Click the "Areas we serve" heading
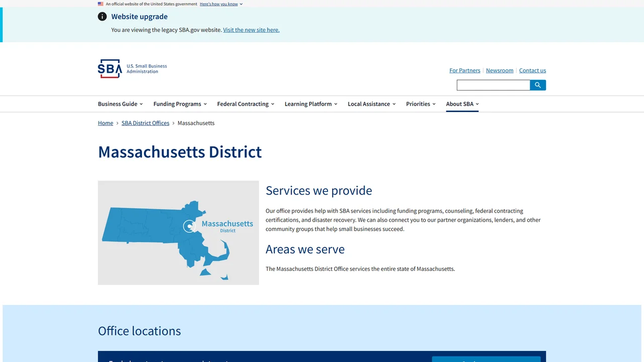This screenshot has height=362, width=644. coord(305,249)
